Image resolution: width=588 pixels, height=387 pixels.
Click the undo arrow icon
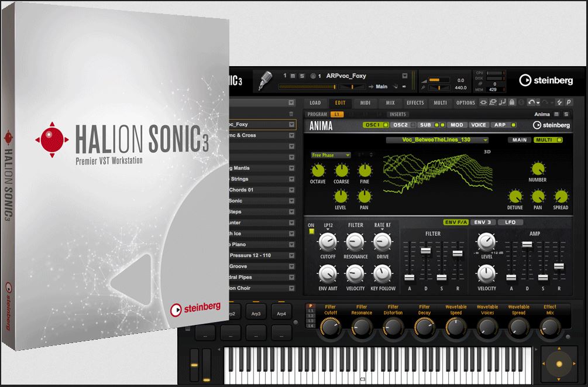[x=531, y=102]
